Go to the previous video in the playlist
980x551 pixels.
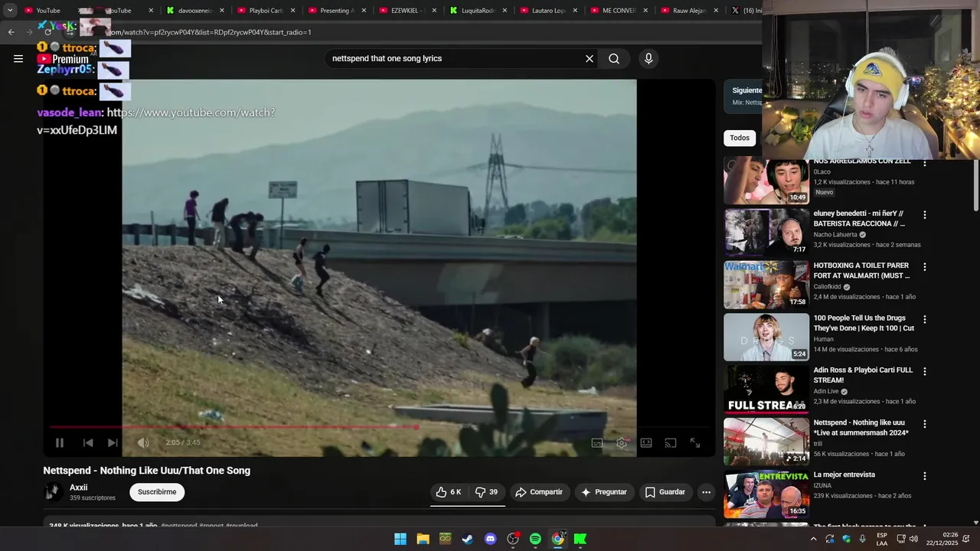pos(88,442)
